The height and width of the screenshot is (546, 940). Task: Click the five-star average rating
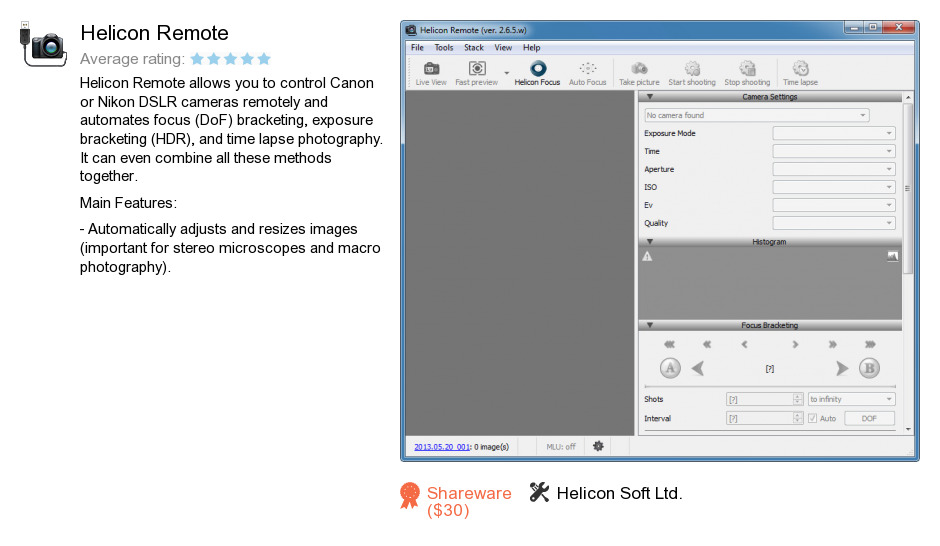coord(231,59)
